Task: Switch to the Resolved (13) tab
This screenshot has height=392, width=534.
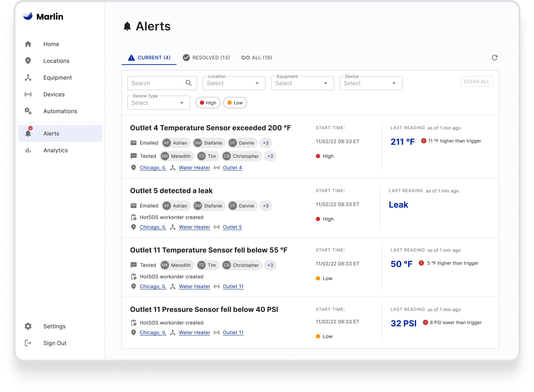Action: point(206,58)
